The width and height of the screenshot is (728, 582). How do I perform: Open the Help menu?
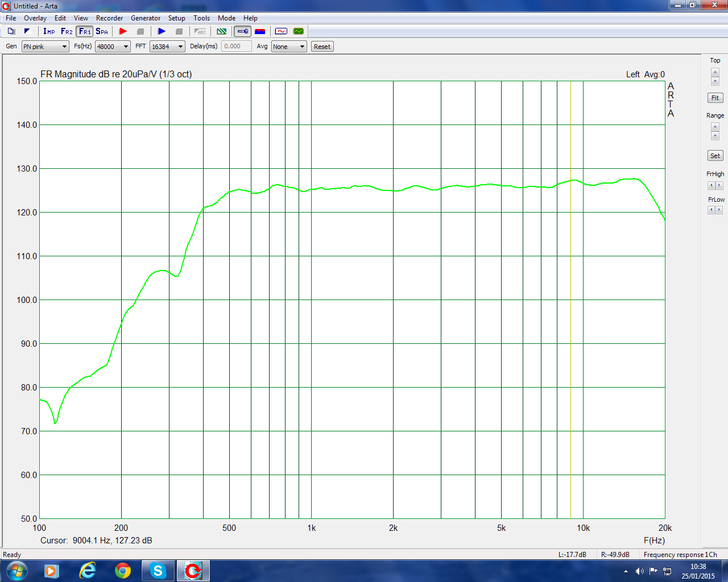[x=250, y=18]
